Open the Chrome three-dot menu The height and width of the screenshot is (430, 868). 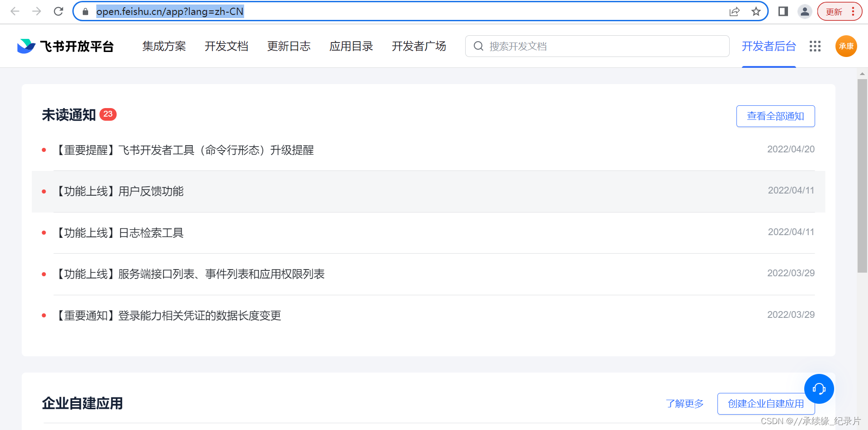pyautogui.click(x=853, y=11)
